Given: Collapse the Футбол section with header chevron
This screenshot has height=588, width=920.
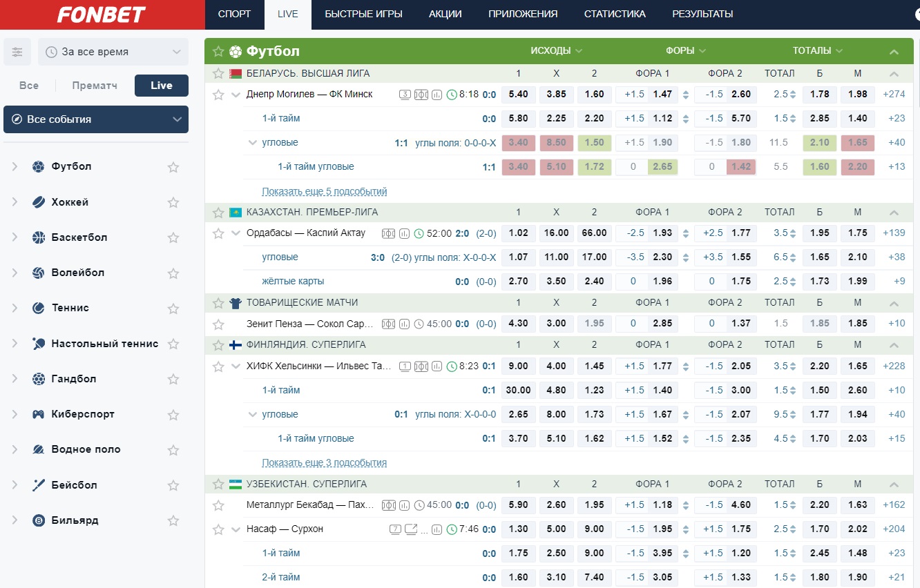Looking at the screenshot, I should [x=894, y=52].
